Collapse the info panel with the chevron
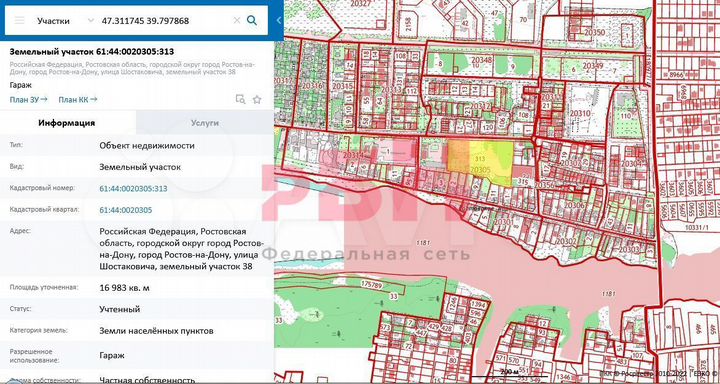The width and height of the screenshot is (720, 384). pyautogui.click(x=279, y=20)
